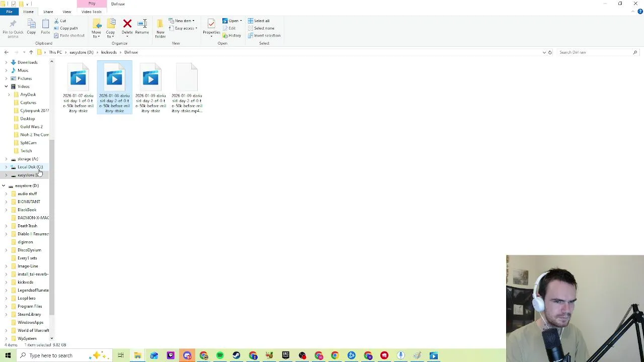Rename the selected file
Screen dimensions: 644x362
click(x=142, y=27)
